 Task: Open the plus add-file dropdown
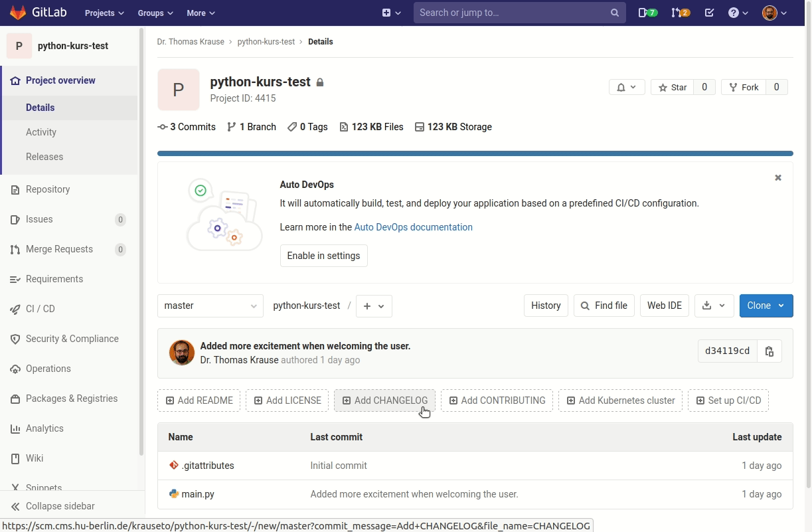[x=374, y=306]
